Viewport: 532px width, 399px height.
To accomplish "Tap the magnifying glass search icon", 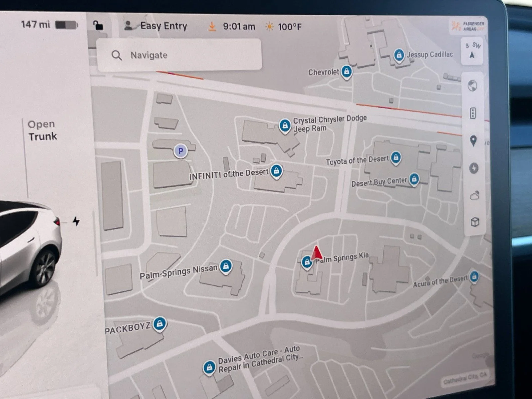I will click(116, 55).
